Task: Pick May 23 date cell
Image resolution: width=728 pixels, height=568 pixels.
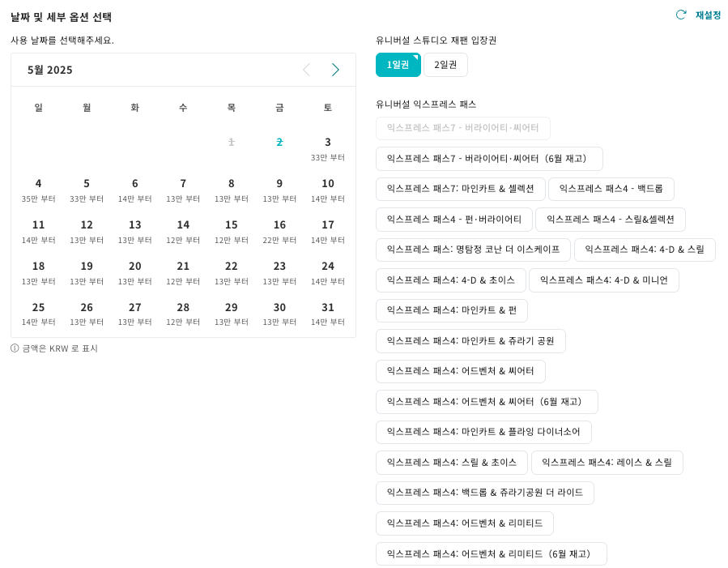Action: tap(279, 272)
